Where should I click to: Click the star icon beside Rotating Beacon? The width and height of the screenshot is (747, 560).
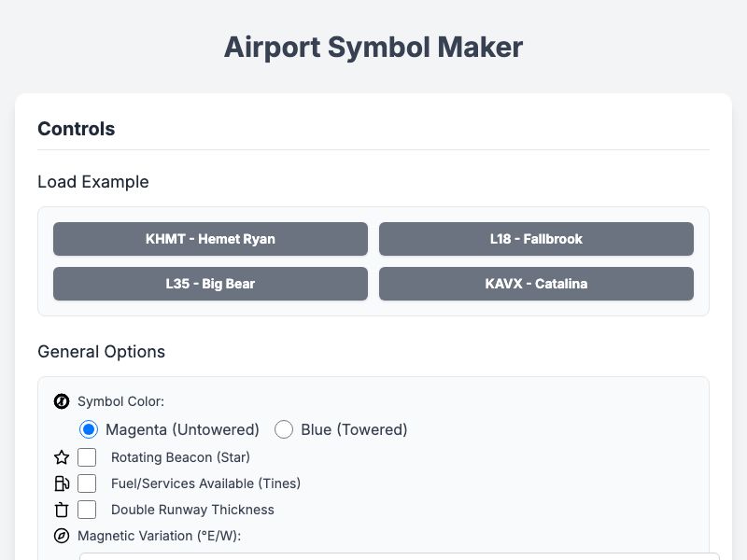pos(61,457)
